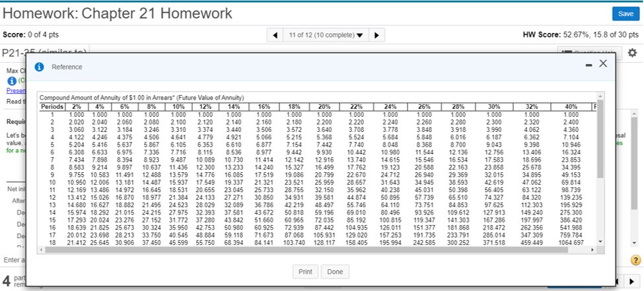Click the 20% column header

[x=324, y=107]
